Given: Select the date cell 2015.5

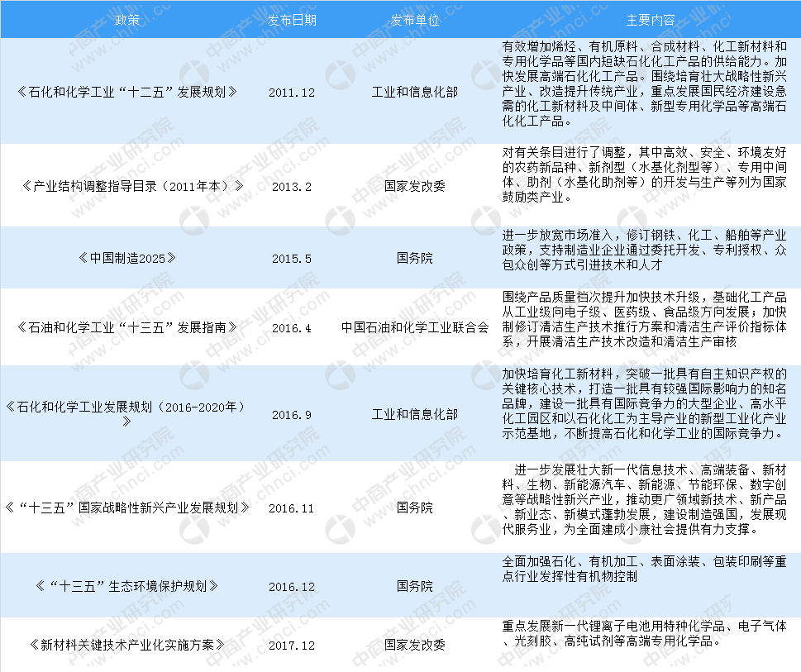Looking at the screenshot, I should tap(292, 259).
